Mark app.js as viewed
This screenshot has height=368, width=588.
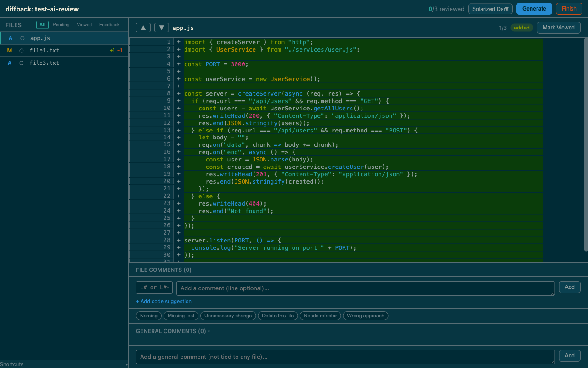pyautogui.click(x=559, y=28)
